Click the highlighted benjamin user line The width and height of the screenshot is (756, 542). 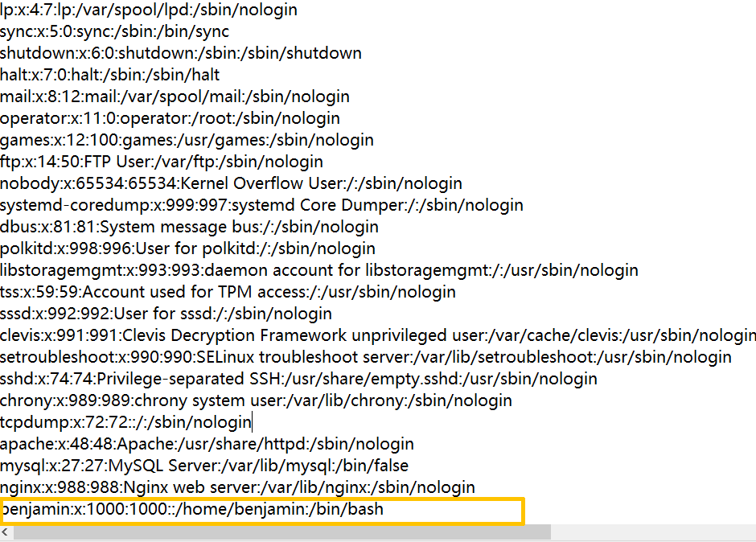pos(193,510)
